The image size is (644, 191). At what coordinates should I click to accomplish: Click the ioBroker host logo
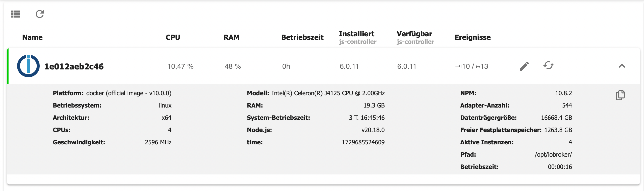click(28, 66)
